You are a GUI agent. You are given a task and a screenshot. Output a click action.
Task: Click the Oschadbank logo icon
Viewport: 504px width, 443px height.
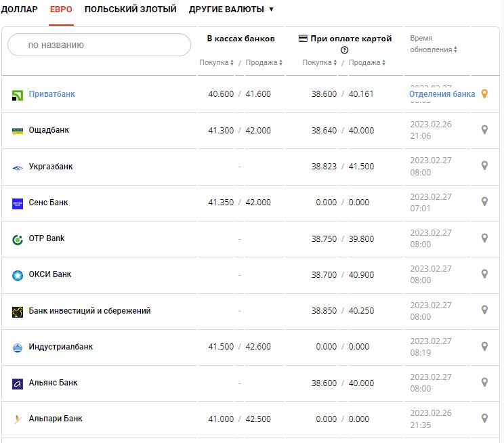point(18,131)
